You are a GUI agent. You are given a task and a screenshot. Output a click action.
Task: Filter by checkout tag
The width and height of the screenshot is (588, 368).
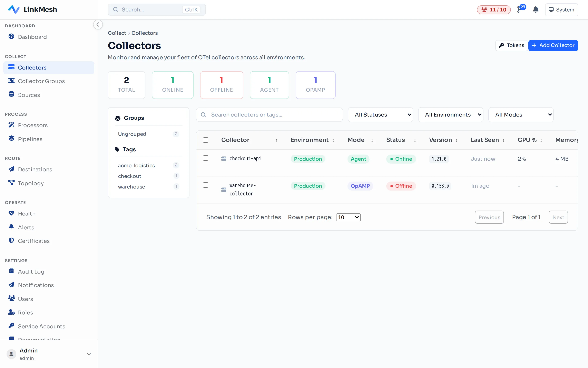coord(148,176)
